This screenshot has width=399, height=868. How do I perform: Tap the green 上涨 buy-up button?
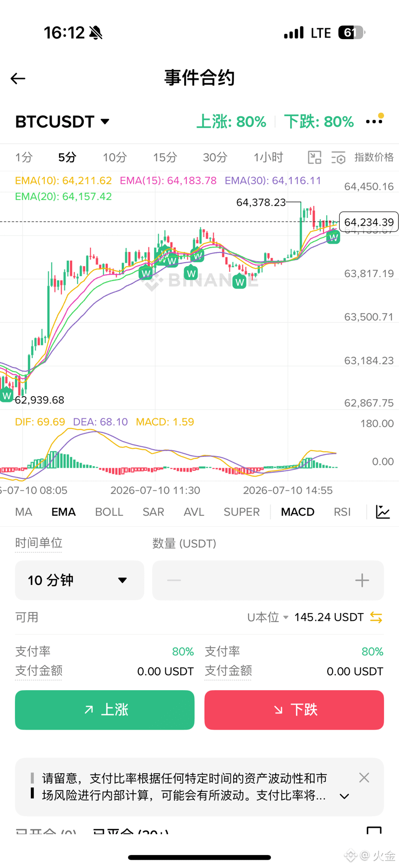[105, 710]
